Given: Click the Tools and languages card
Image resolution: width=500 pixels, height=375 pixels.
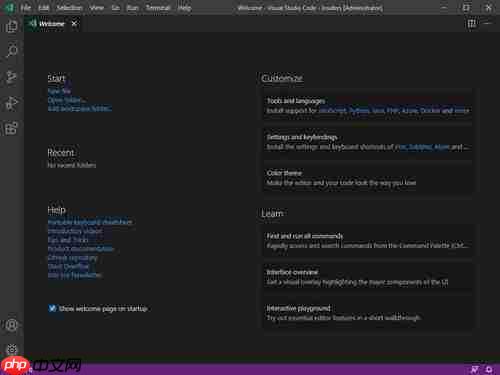Looking at the screenshot, I should click(368, 106).
